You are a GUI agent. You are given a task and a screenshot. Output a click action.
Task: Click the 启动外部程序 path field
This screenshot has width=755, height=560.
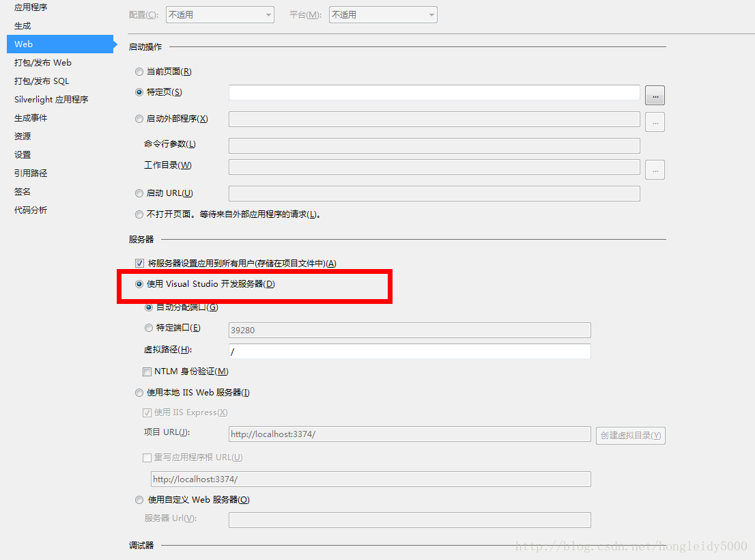tap(434, 120)
